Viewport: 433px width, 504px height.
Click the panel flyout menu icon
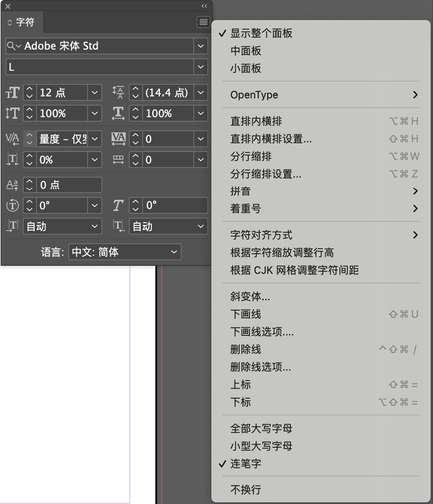coord(203,22)
